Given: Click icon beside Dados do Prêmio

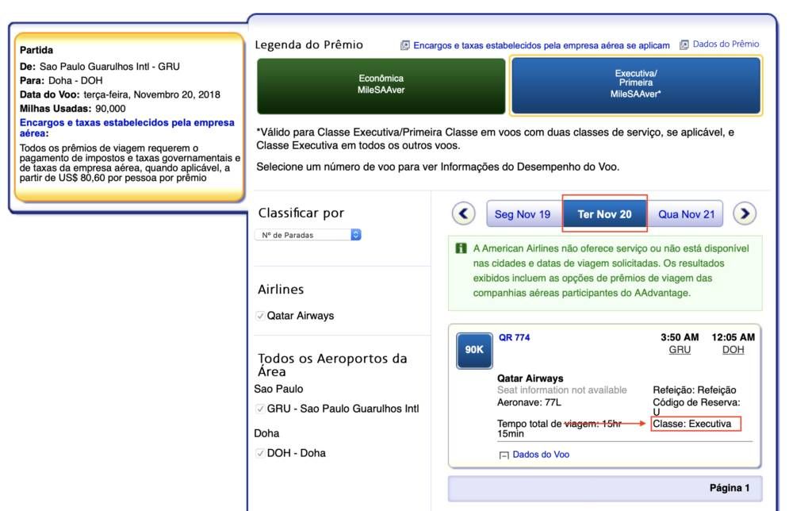Looking at the screenshot, I should [x=684, y=44].
